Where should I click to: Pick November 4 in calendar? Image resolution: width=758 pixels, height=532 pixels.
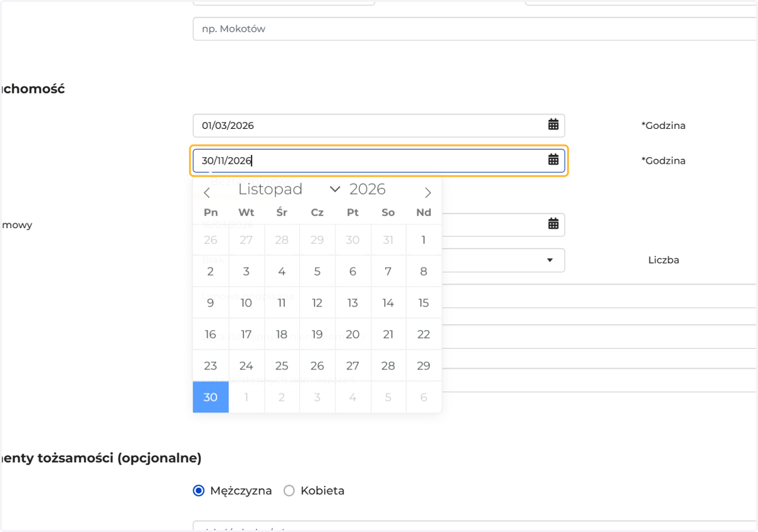(282, 272)
